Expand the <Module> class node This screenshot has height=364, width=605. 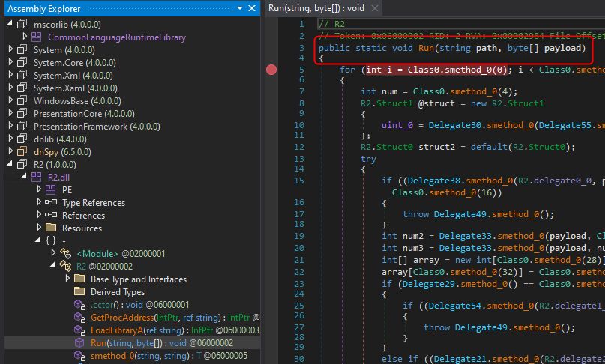pos(53,253)
